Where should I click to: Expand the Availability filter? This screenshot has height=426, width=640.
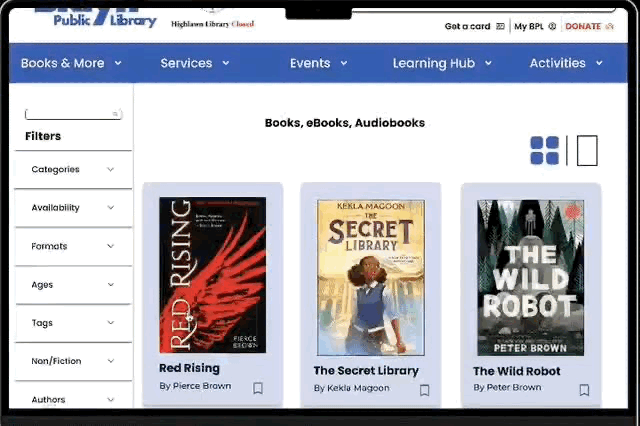(73, 208)
